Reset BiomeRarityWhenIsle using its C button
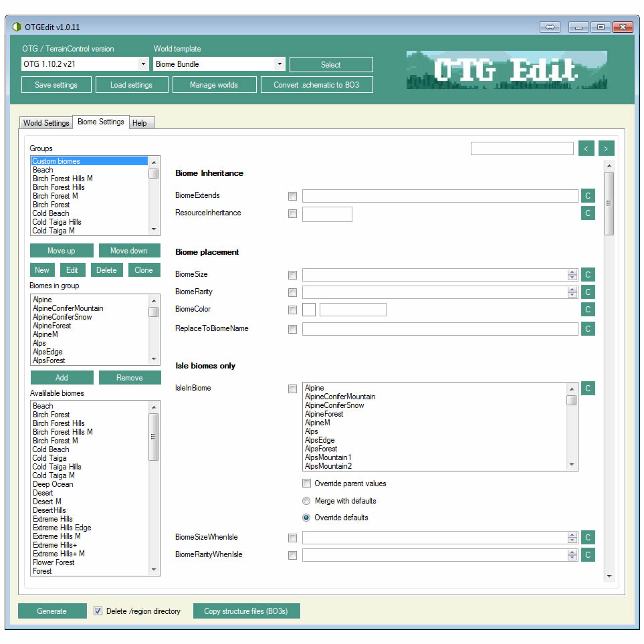The height and width of the screenshot is (644, 644). coord(587,555)
